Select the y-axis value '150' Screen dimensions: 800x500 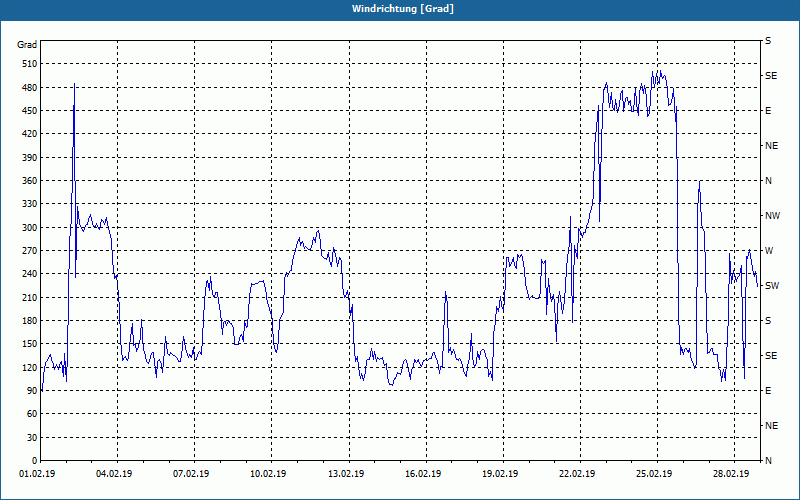coord(30,344)
